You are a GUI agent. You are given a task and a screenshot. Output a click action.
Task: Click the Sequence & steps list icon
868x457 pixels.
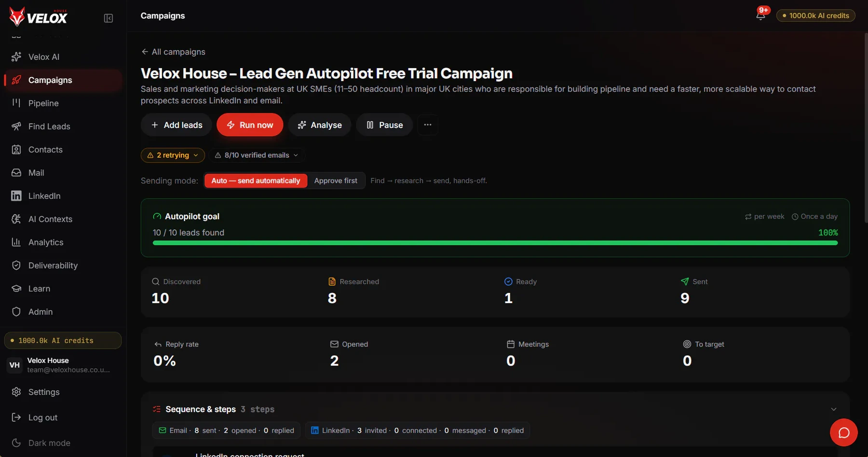[x=157, y=409]
